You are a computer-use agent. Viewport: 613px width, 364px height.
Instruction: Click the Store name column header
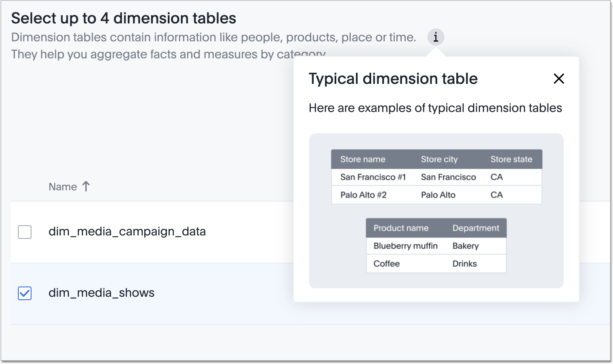pos(363,159)
